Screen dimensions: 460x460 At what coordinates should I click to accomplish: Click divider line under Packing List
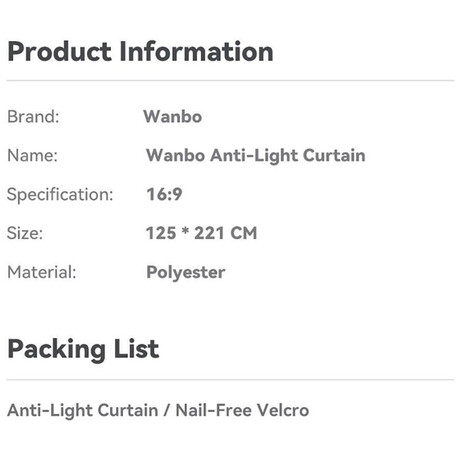pos(230,379)
